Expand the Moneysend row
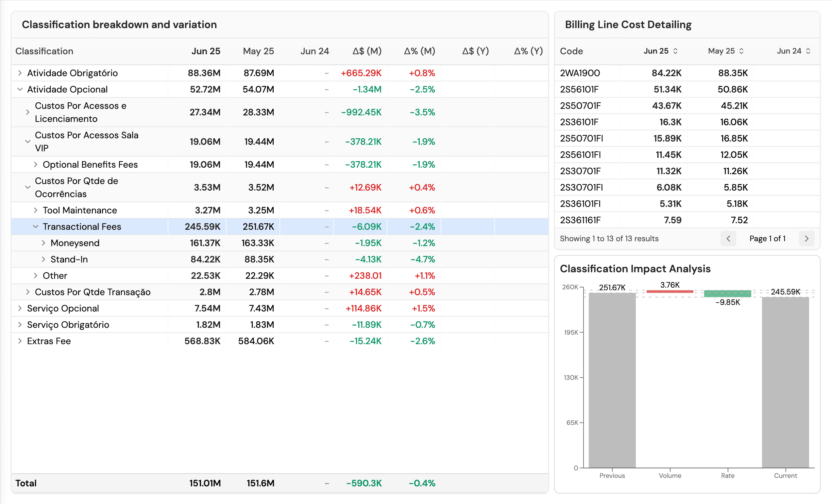831x504 pixels. click(x=43, y=243)
